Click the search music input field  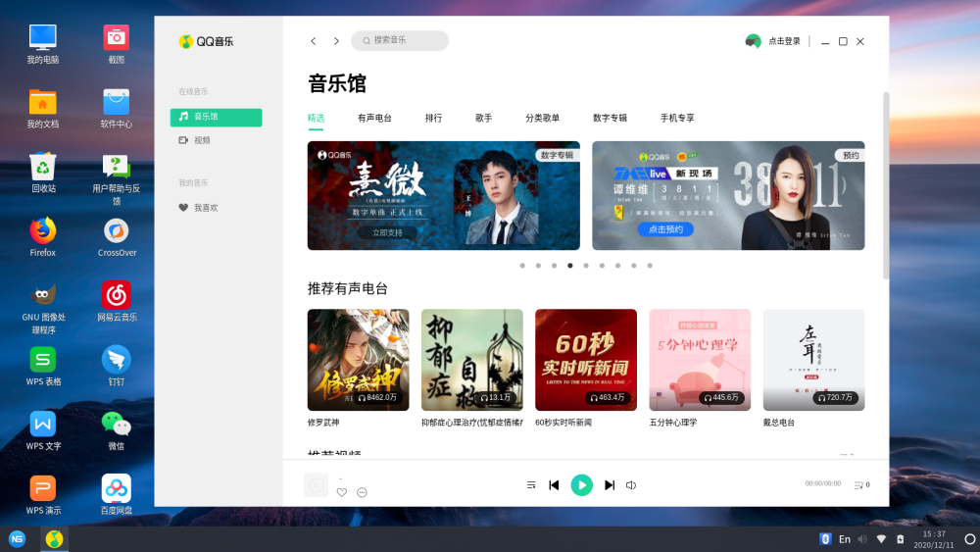point(400,40)
